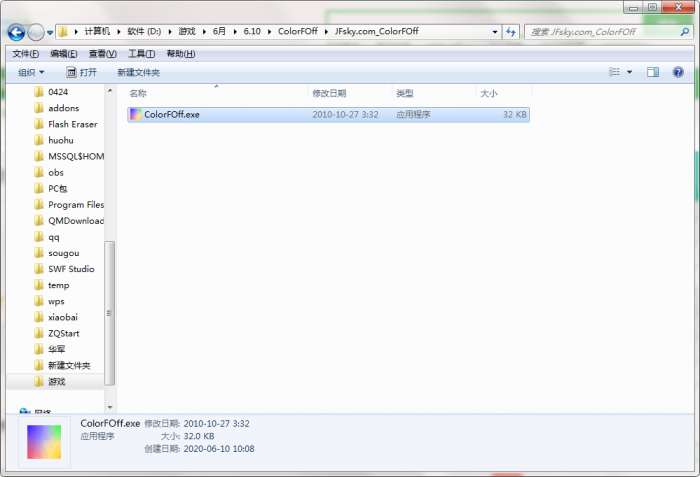Click 创建日期 2020-06-10 10:08 in details pane

(199, 449)
